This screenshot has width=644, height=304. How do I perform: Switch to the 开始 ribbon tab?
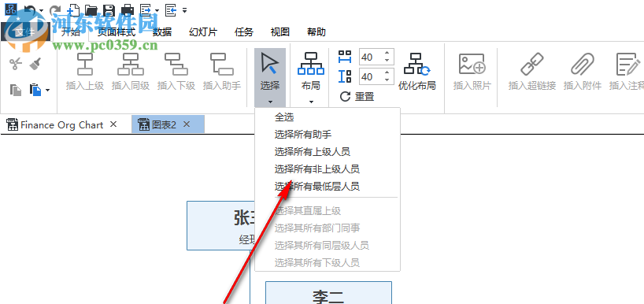point(71,32)
